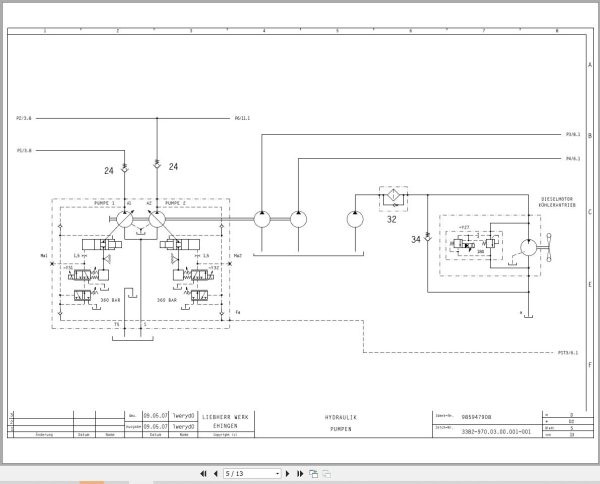Click the P4/6.1 line reference
Screen dimensions: 600x484
[x=573, y=158]
